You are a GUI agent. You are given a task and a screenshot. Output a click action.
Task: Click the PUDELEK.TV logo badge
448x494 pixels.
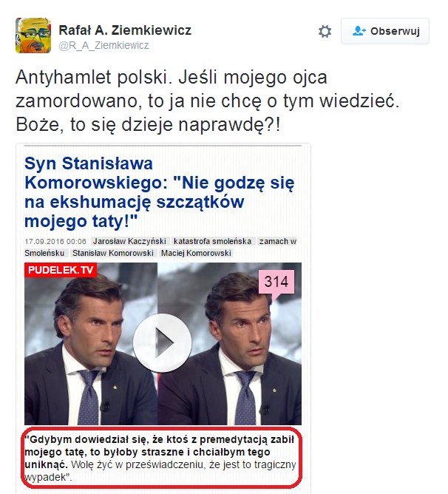[61, 270]
